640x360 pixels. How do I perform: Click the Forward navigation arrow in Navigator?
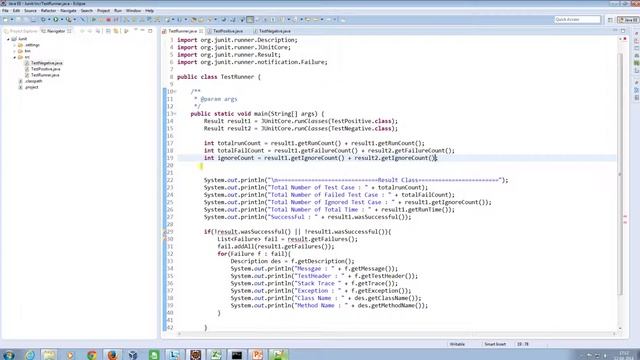click(x=90, y=31)
